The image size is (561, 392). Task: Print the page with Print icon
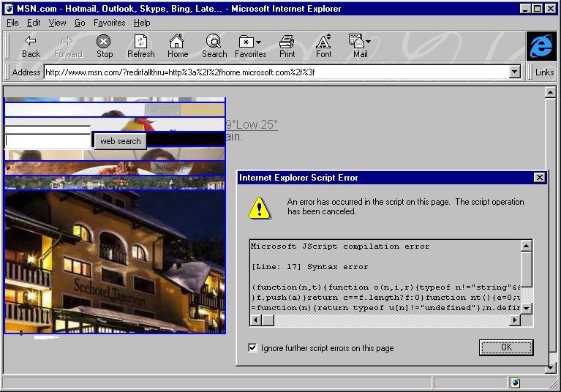(287, 45)
